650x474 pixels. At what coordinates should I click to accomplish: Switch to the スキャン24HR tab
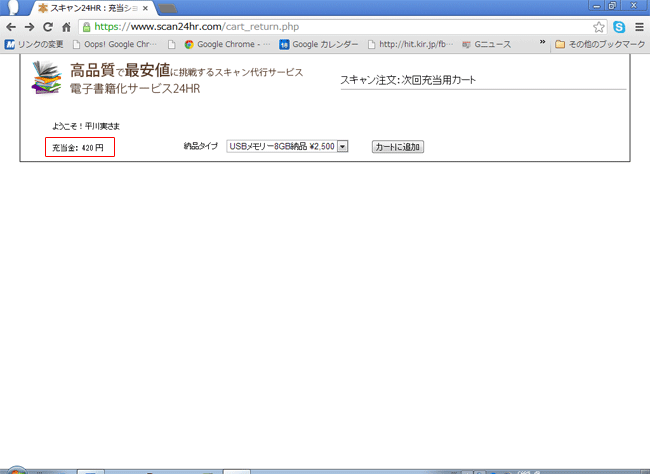93,8
